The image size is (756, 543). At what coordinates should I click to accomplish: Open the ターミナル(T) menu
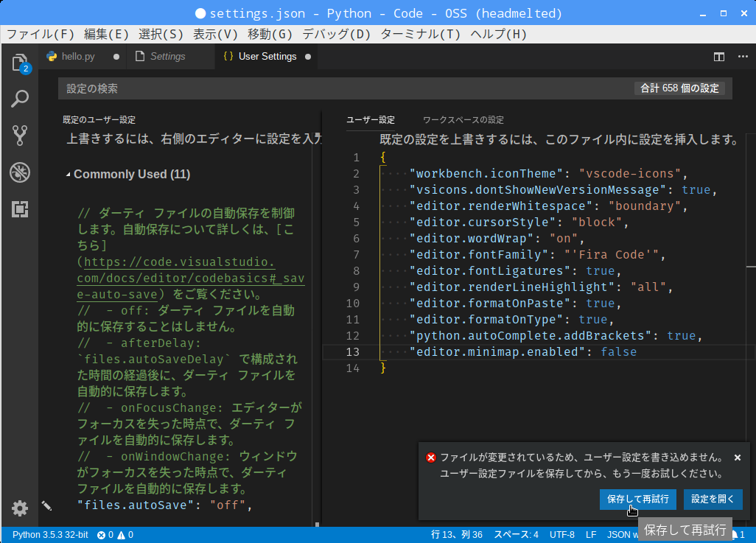[421, 34]
